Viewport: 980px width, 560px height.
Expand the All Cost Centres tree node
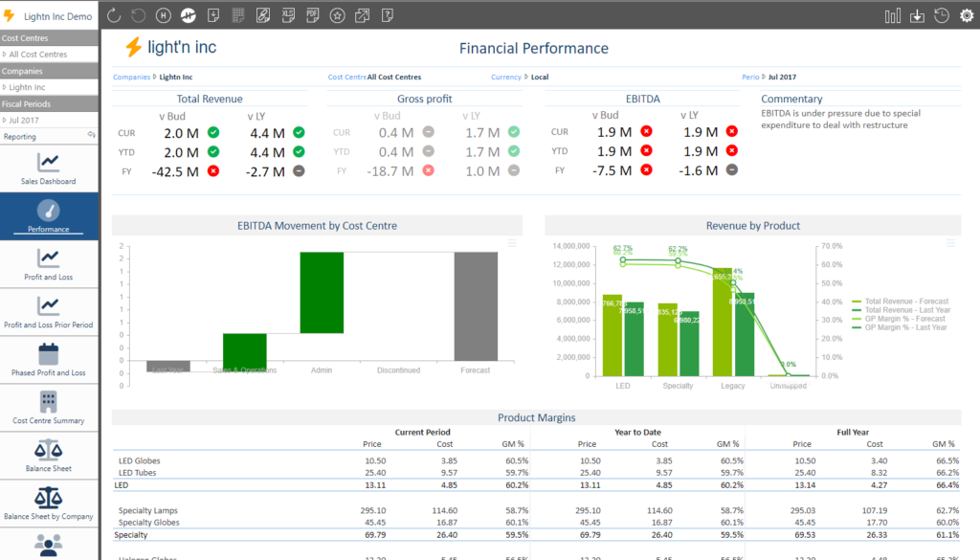pyautogui.click(x=5, y=55)
